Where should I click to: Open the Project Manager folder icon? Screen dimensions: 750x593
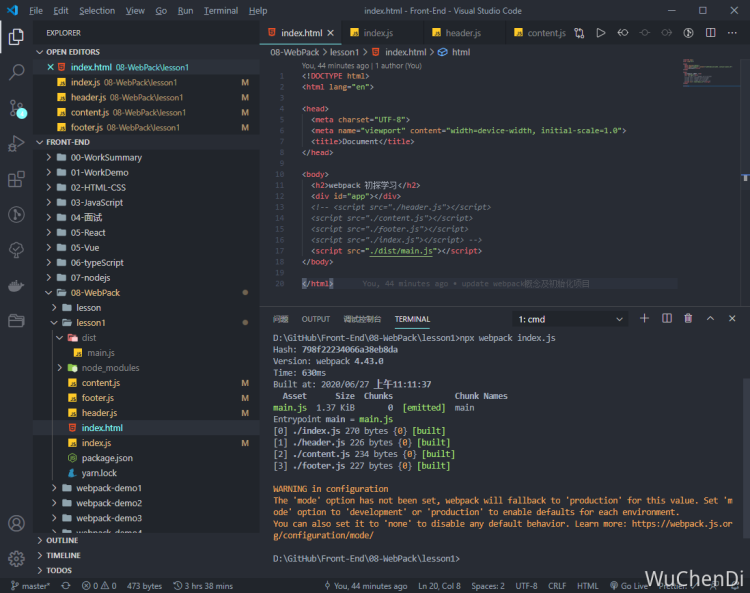pyautogui.click(x=16, y=320)
